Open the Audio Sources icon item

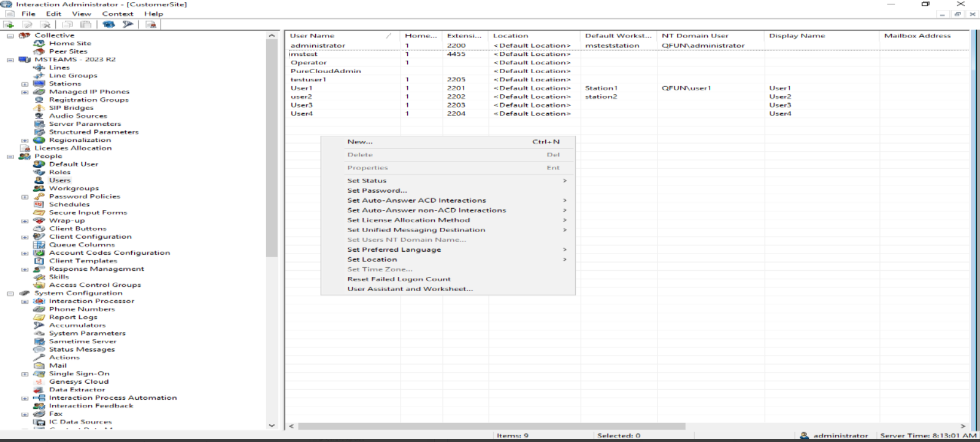coord(39,116)
